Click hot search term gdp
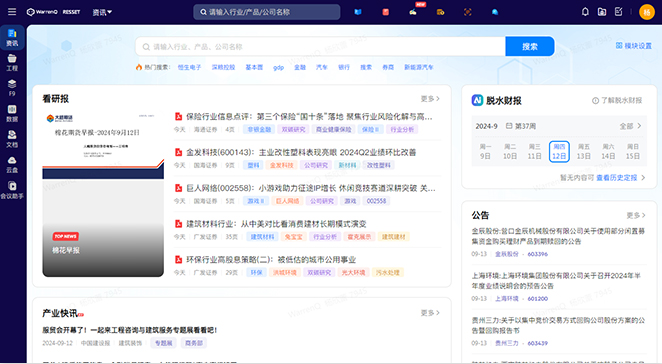This screenshot has width=662, height=364. 278,68
